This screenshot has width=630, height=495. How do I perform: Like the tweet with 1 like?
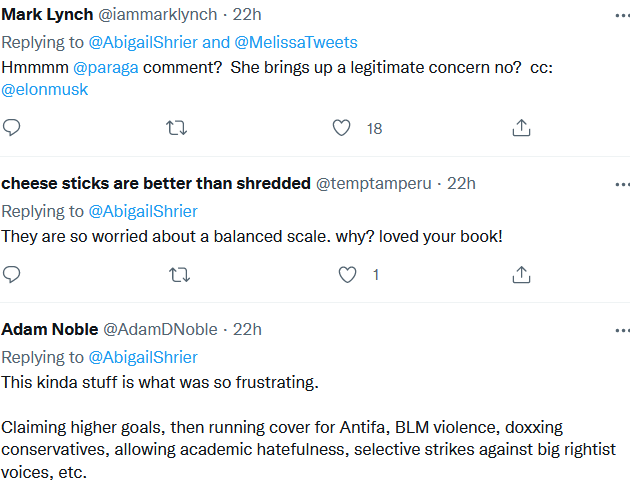(347, 275)
